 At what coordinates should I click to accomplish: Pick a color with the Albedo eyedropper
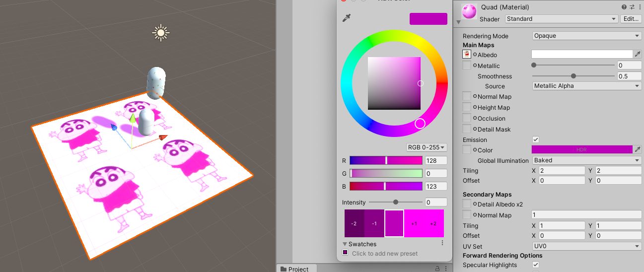coord(637,55)
